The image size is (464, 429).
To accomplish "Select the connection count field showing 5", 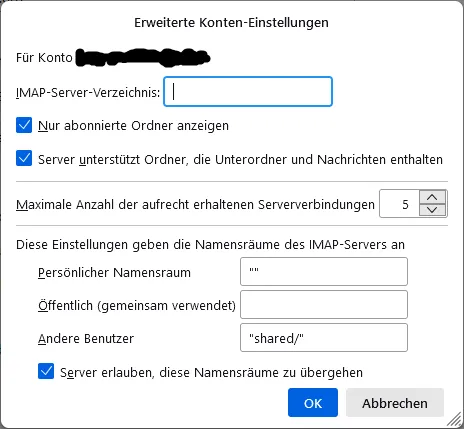I will coord(399,204).
